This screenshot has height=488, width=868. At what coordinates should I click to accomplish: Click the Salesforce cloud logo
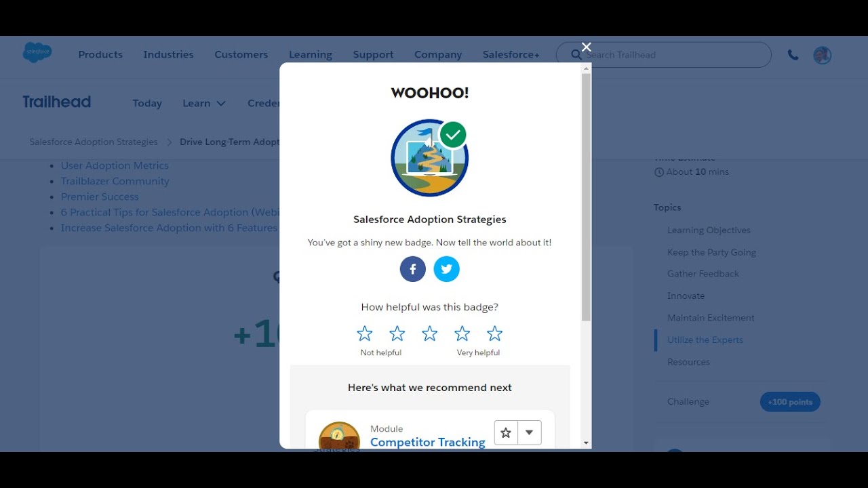[37, 53]
